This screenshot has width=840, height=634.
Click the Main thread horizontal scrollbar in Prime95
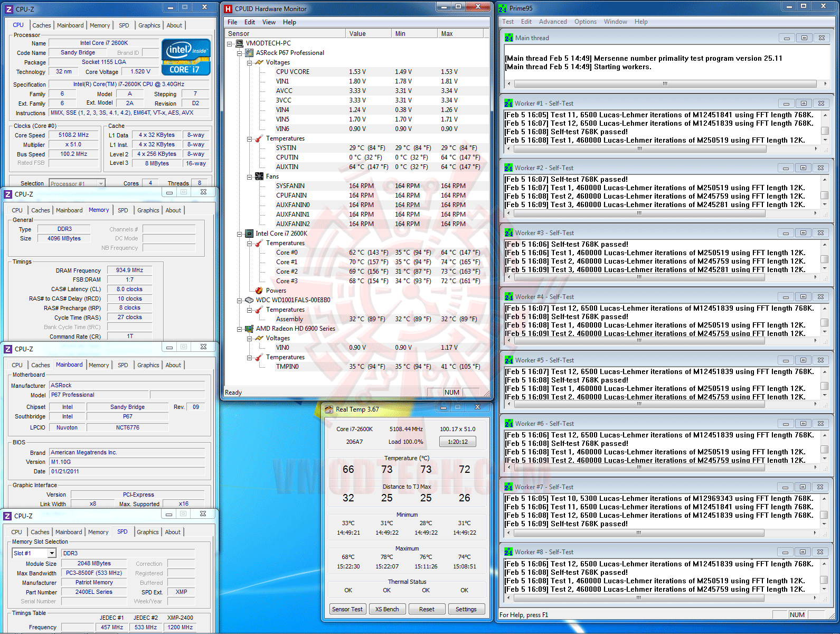click(667, 83)
